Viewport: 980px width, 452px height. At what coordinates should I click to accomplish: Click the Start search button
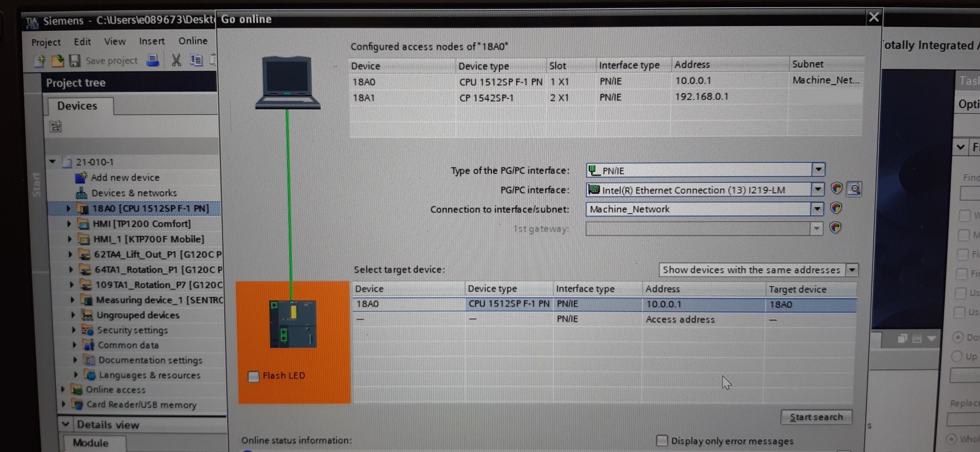[816, 417]
